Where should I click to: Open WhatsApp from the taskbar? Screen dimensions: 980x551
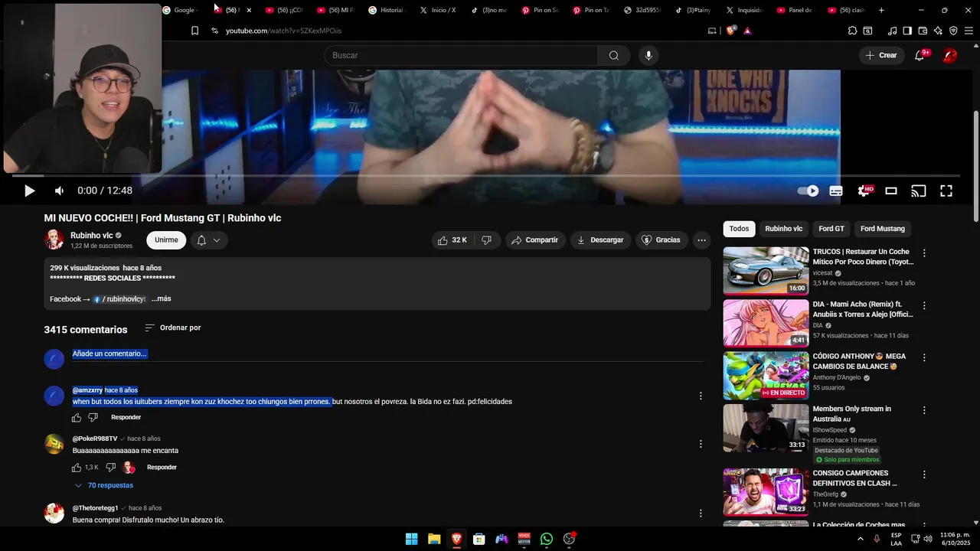click(546, 539)
